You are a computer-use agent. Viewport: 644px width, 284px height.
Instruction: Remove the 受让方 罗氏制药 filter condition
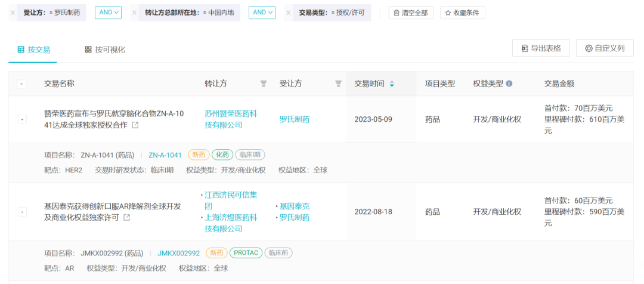13,13
